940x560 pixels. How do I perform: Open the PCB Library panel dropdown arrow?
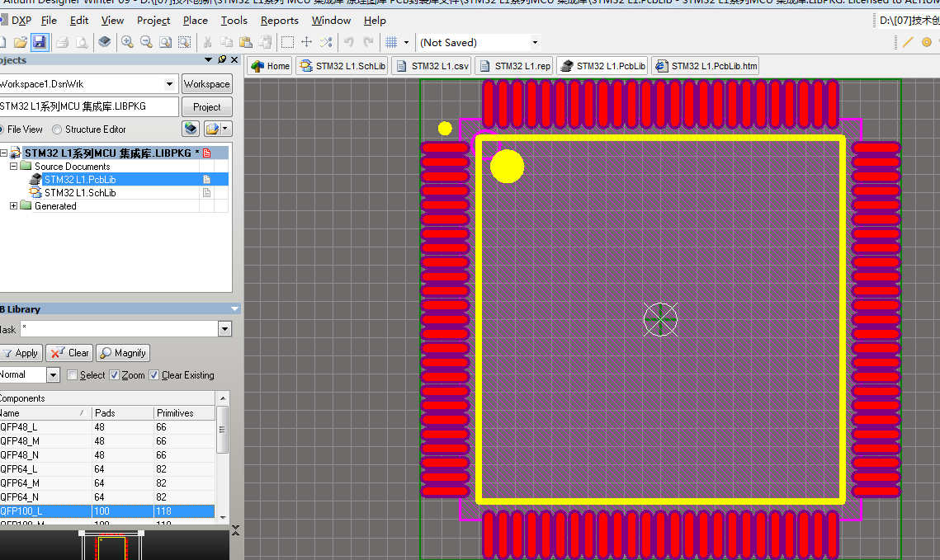(234, 309)
